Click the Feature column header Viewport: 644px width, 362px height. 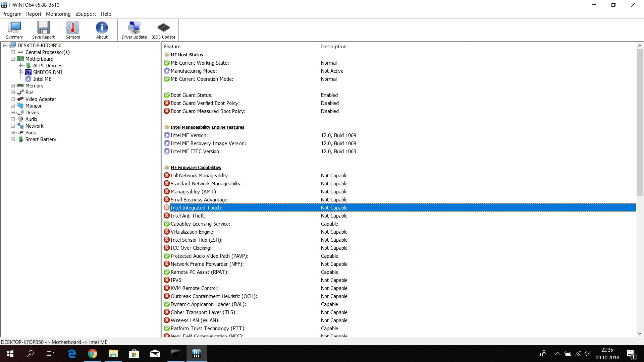pyautogui.click(x=240, y=47)
